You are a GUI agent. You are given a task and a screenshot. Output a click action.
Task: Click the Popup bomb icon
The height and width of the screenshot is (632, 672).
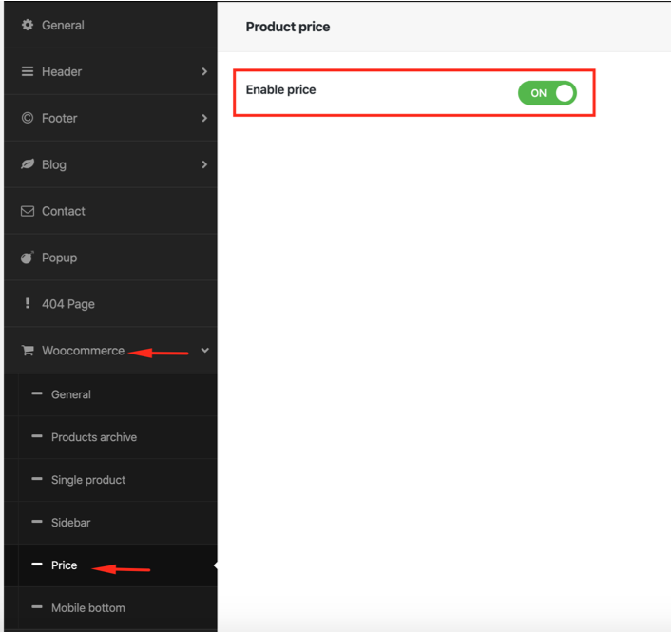click(x=28, y=258)
